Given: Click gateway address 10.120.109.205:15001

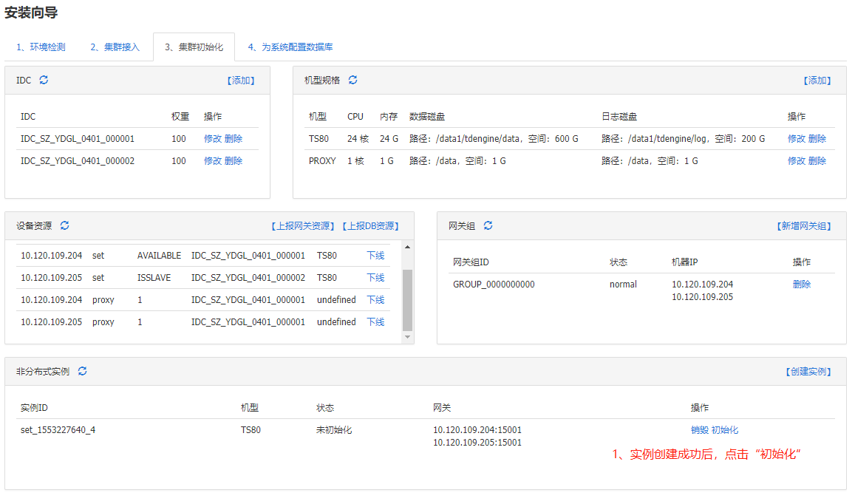Looking at the screenshot, I should 477,443.
